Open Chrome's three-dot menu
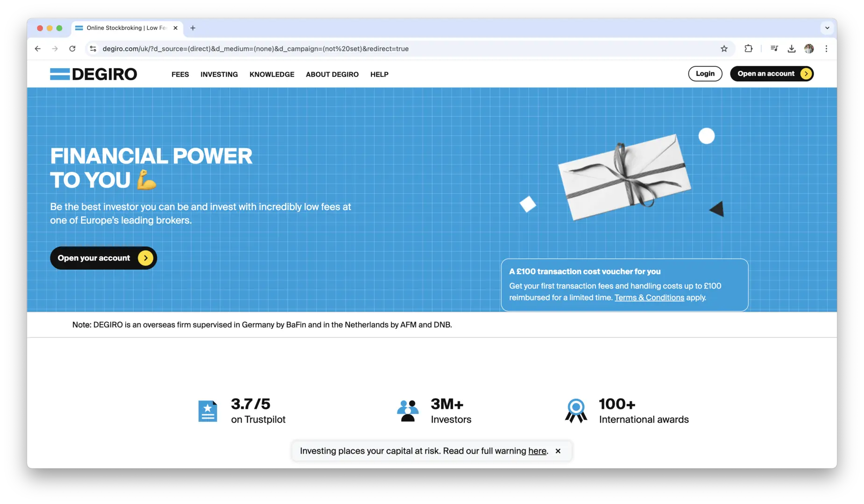 [x=826, y=49]
